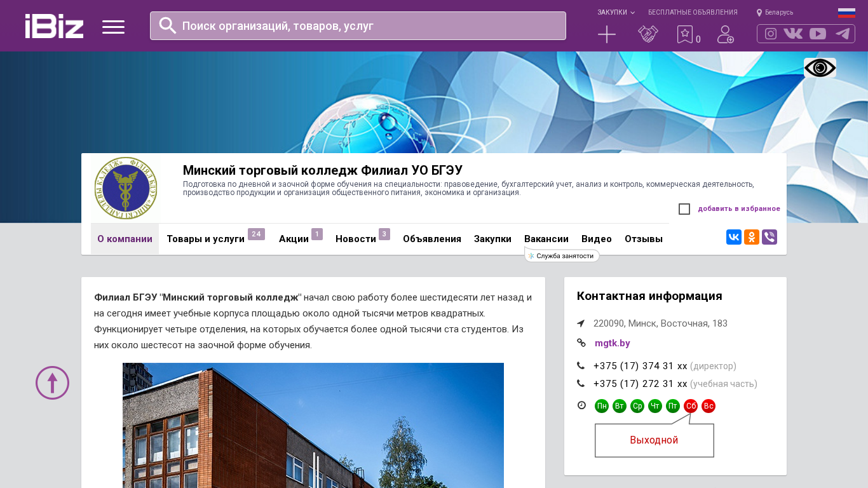The width and height of the screenshot is (868, 488).
Task: Toggle the accessibility eye view mode
Action: (x=820, y=68)
